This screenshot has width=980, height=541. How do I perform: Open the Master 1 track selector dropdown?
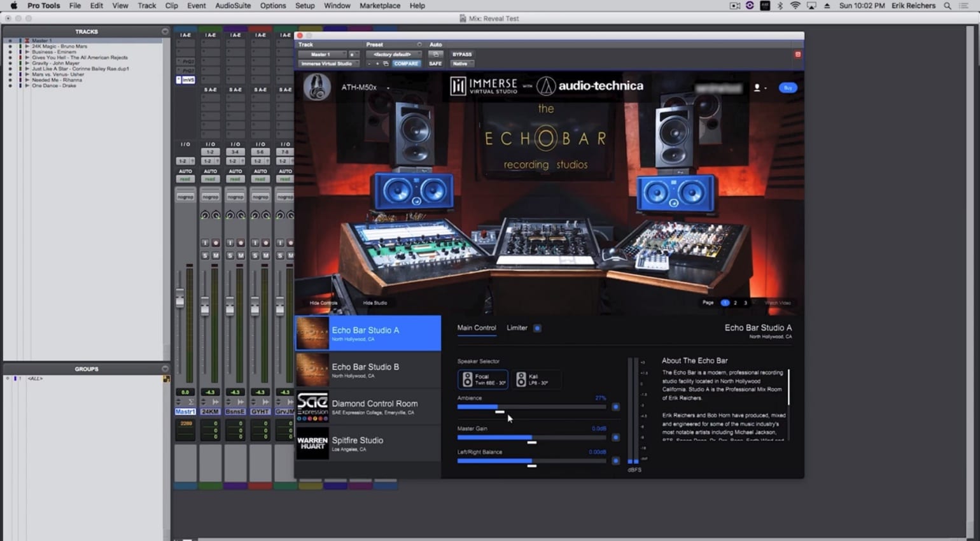321,55
